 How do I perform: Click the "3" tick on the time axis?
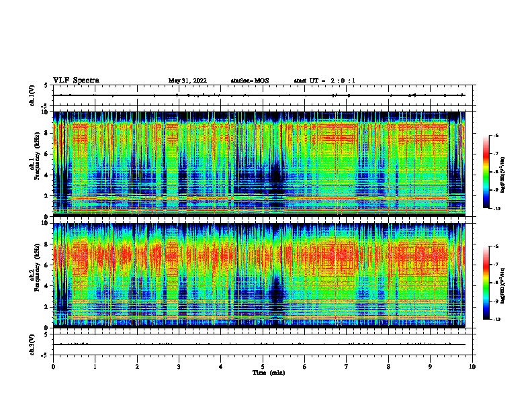(x=179, y=367)
